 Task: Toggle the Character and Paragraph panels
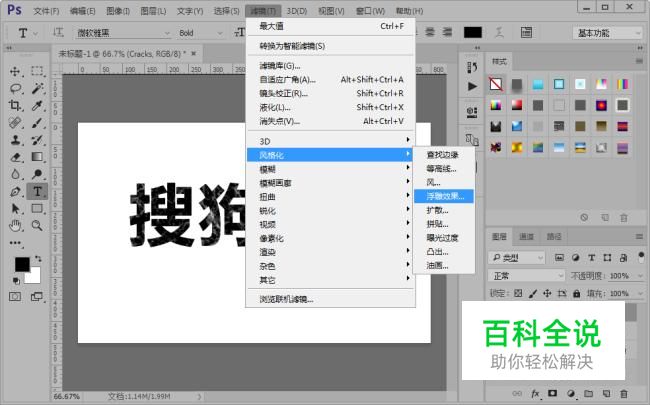526,33
